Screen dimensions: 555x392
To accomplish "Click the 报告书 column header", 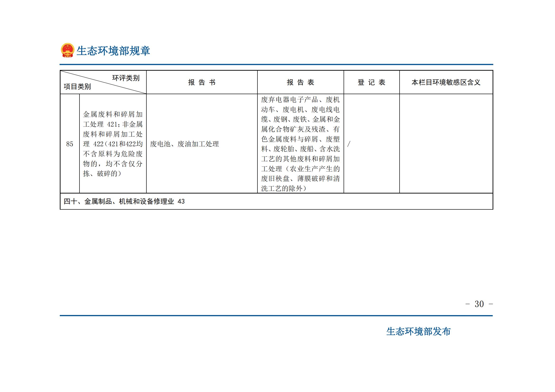I will point(202,82).
